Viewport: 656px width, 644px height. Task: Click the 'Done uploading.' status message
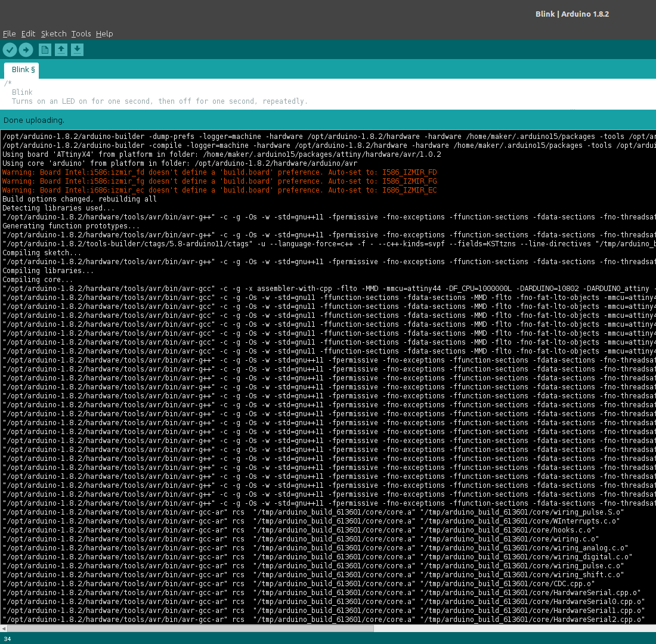[34, 120]
